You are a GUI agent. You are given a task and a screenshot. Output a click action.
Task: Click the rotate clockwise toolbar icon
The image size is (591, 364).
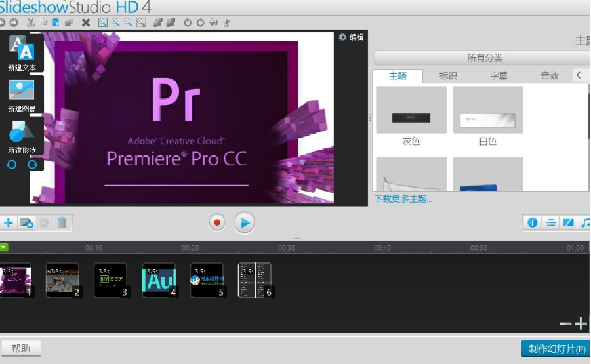(200, 22)
